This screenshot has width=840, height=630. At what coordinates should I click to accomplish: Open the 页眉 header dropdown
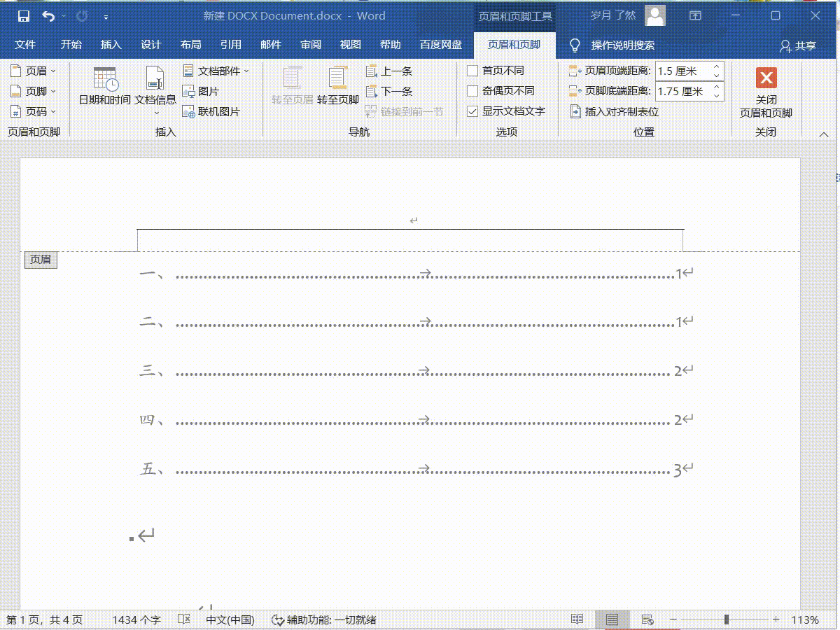[33, 71]
